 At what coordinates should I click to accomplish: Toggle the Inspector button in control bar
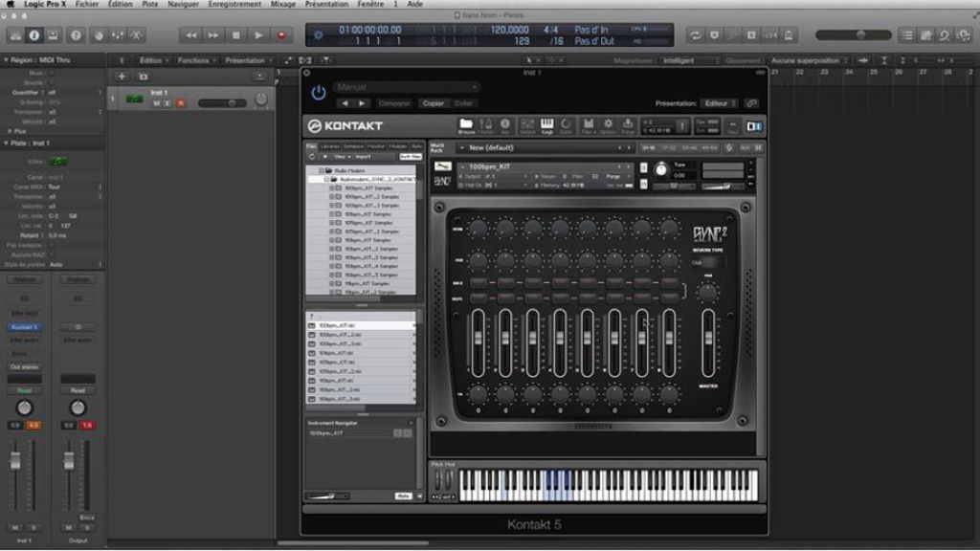tap(34, 35)
